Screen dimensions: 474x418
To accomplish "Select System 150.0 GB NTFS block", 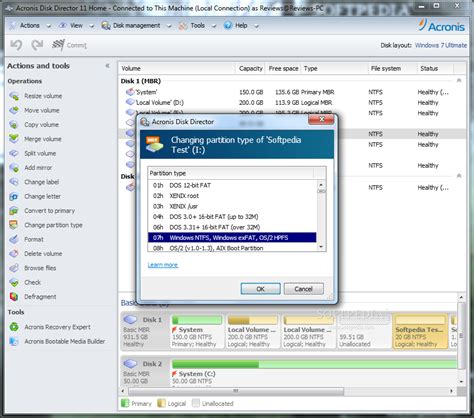I will (197, 331).
